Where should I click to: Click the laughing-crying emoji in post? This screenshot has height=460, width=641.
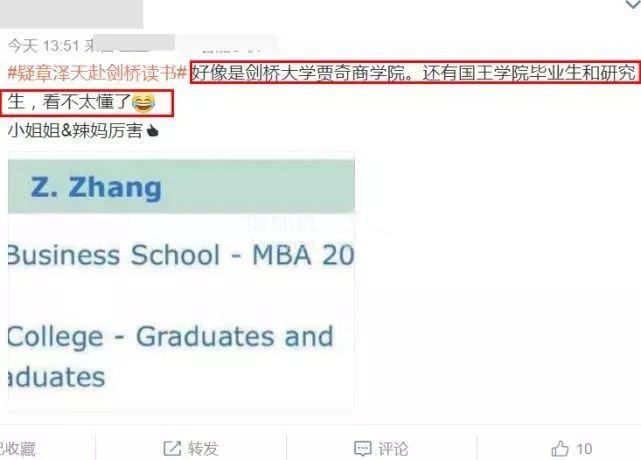(143, 102)
